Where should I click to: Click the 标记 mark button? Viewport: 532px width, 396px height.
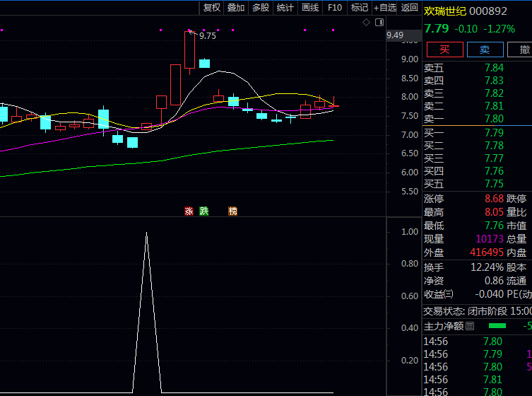pos(360,8)
